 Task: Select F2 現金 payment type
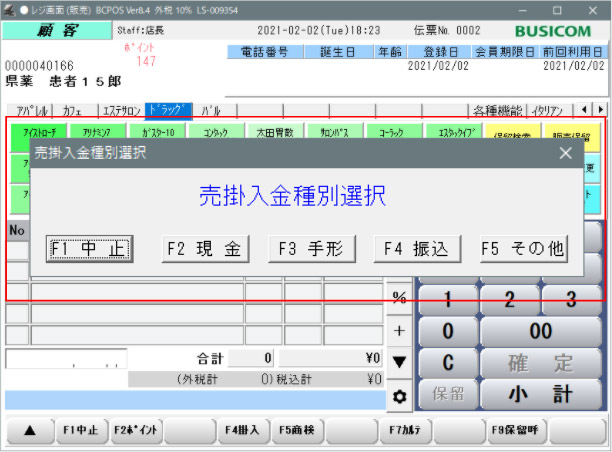pyautogui.click(x=205, y=249)
